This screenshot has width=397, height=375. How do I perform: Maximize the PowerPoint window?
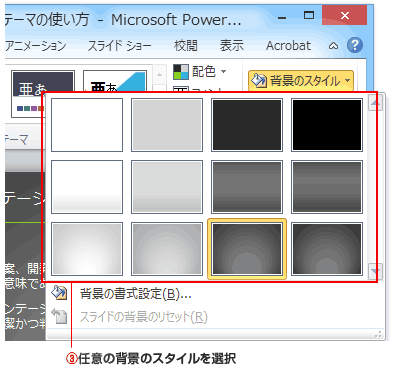pos(309,15)
